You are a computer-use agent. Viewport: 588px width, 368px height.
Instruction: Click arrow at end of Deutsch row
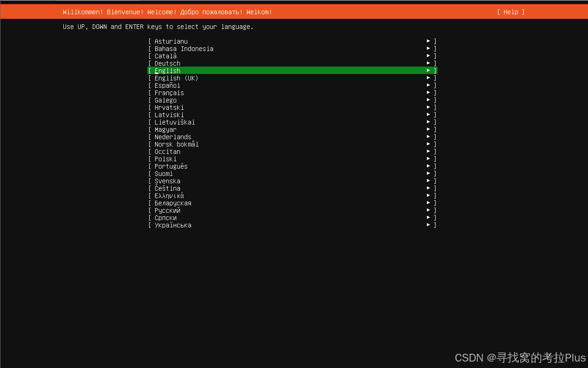coord(428,63)
